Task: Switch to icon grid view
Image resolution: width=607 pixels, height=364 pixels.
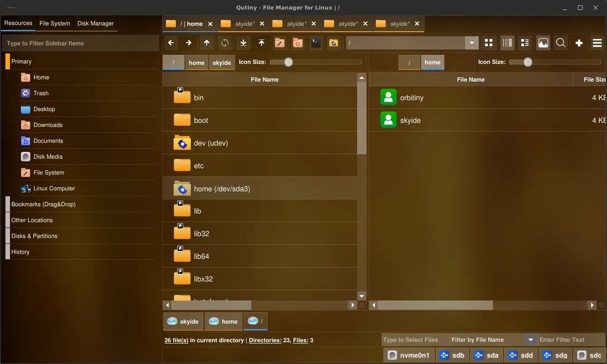Action: point(488,43)
